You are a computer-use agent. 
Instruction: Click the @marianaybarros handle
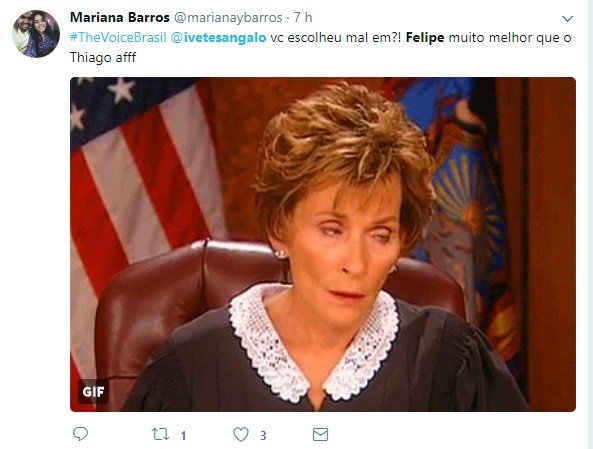coord(228,18)
